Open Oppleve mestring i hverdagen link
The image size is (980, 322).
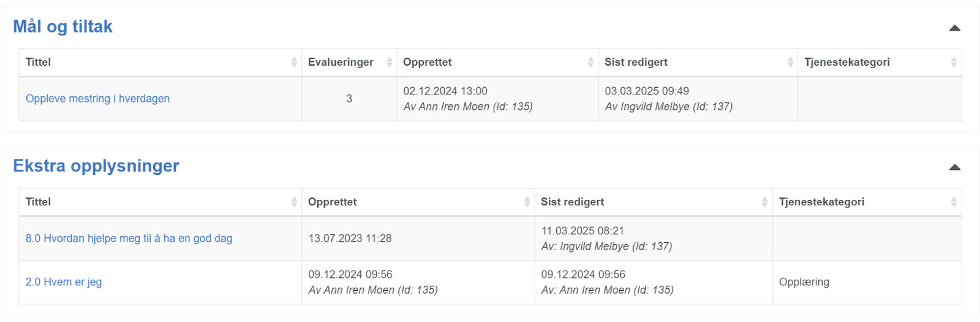(x=97, y=99)
